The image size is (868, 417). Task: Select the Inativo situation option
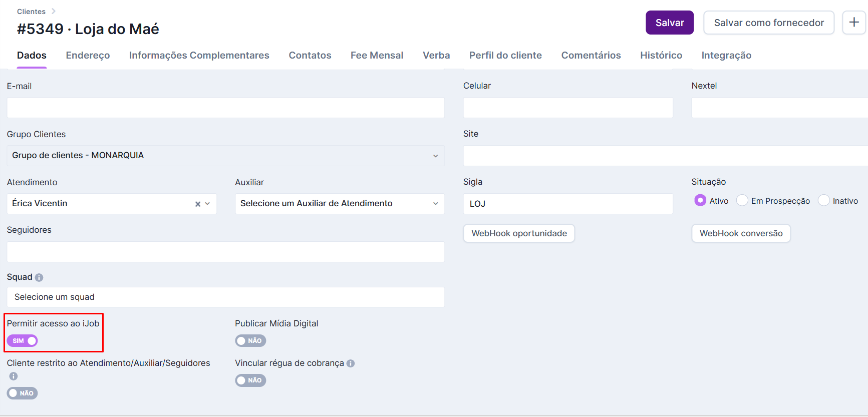pos(824,201)
